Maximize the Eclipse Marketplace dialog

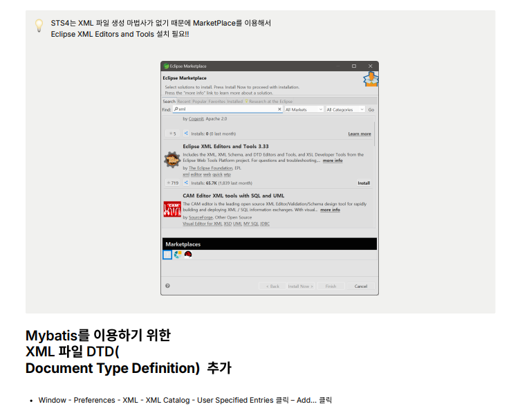354,66
